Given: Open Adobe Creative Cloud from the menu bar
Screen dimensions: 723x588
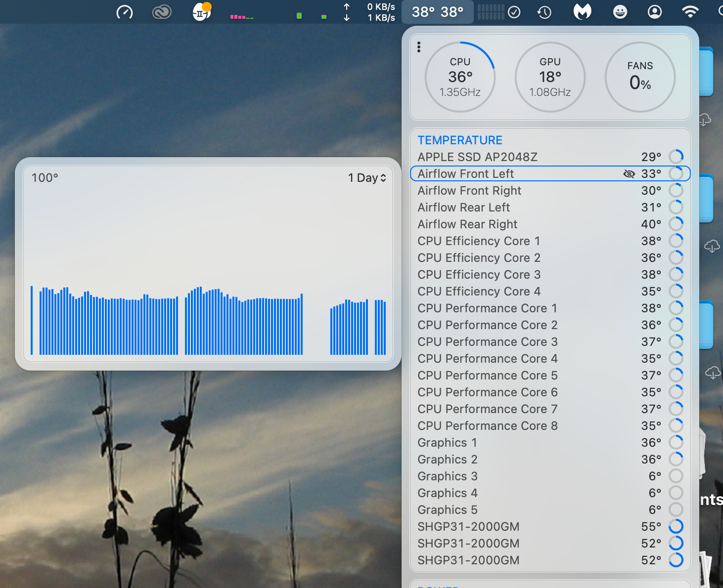Looking at the screenshot, I should [162, 12].
